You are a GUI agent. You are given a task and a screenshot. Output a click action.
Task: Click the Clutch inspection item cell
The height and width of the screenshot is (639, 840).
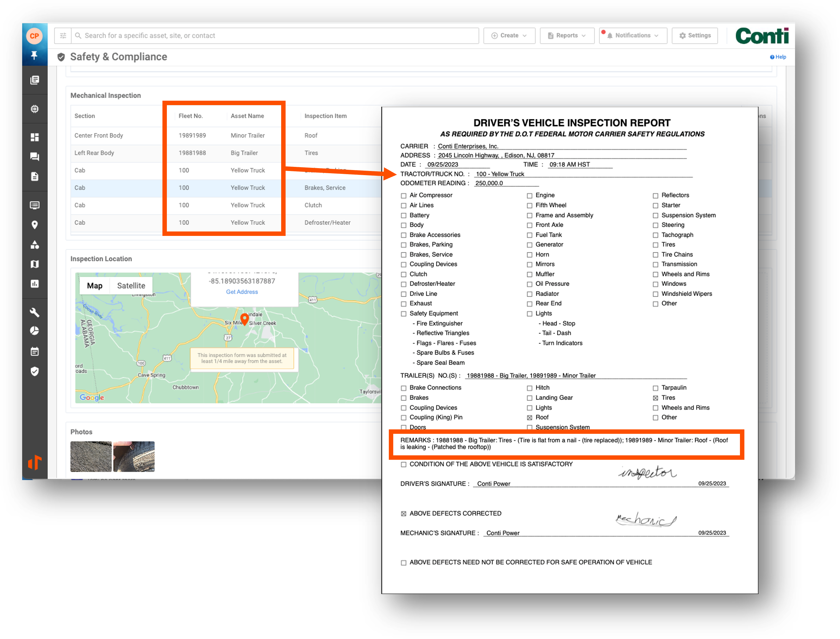point(313,205)
